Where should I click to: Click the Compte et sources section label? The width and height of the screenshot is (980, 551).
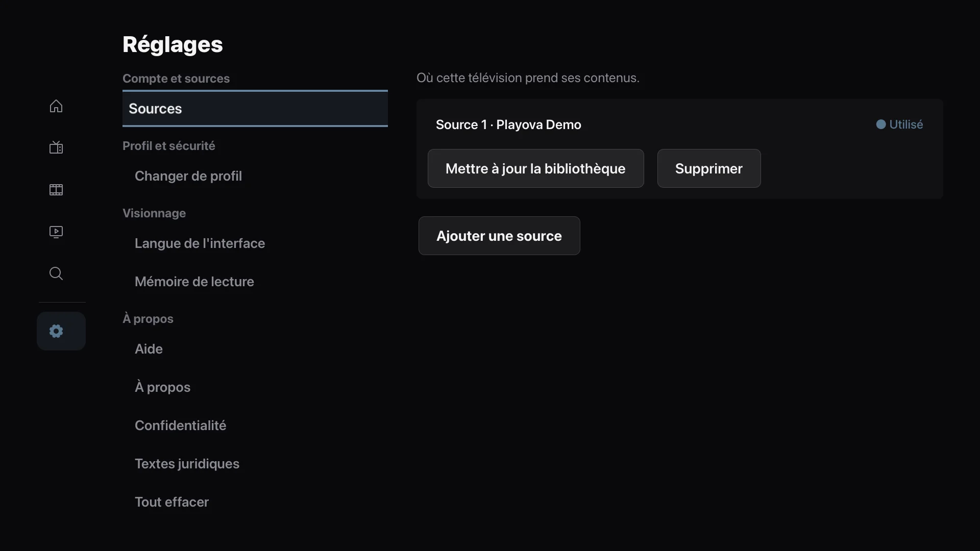(x=176, y=79)
